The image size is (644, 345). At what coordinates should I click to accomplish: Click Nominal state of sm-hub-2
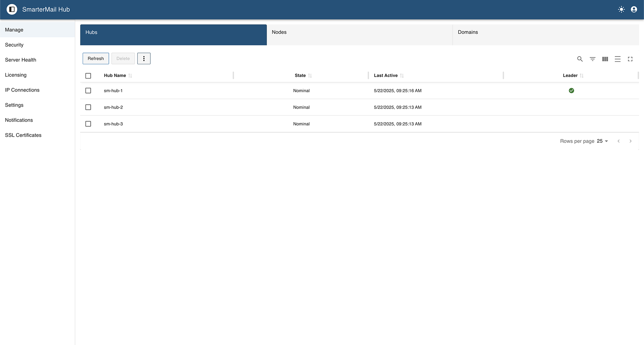tap(301, 107)
